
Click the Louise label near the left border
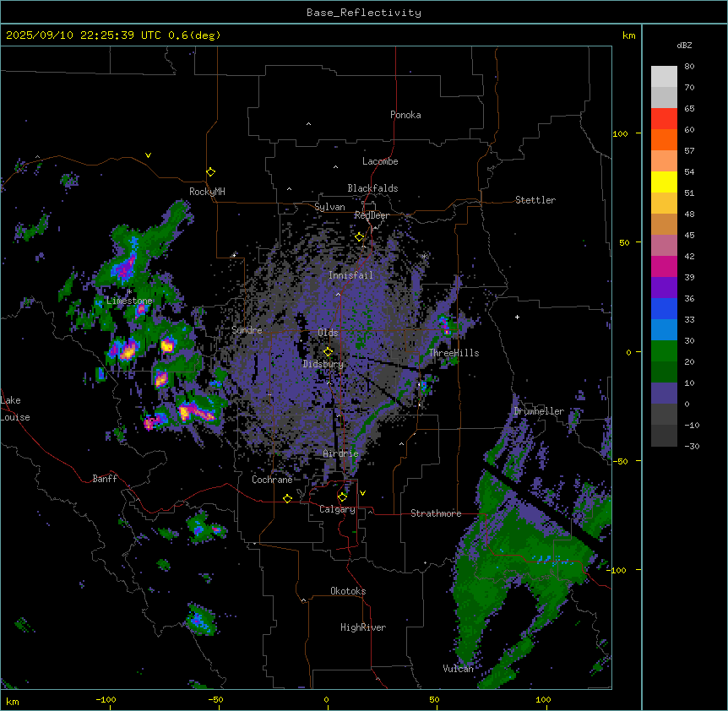coord(15,417)
